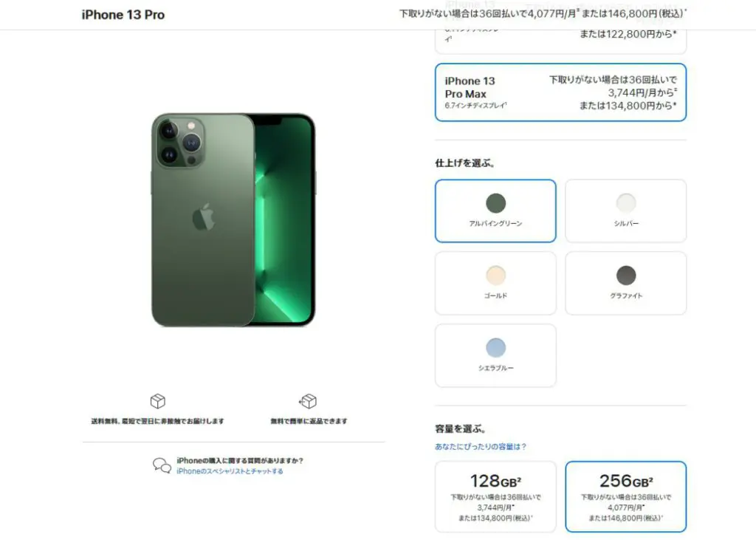Screen dimensions: 756x540
Task: Choose the ゴールド finish swatch
Action: pos(495,283)
